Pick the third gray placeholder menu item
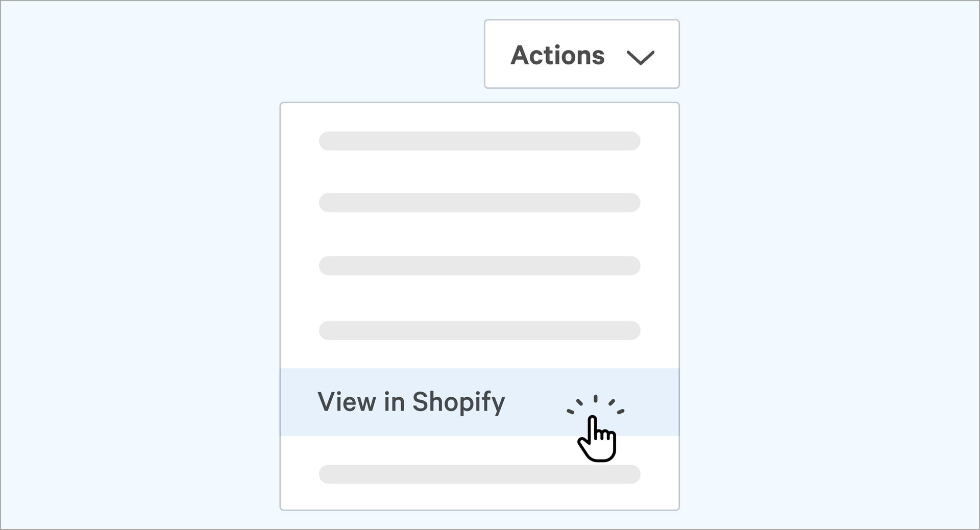The height and width of the screenshot is (530, 980). click(x=479, y=266)
